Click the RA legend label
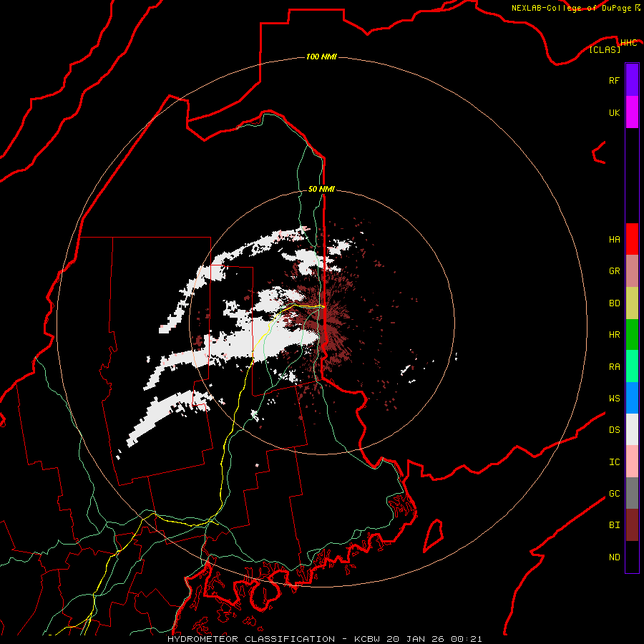644x644 pixels. click(614, 366)
